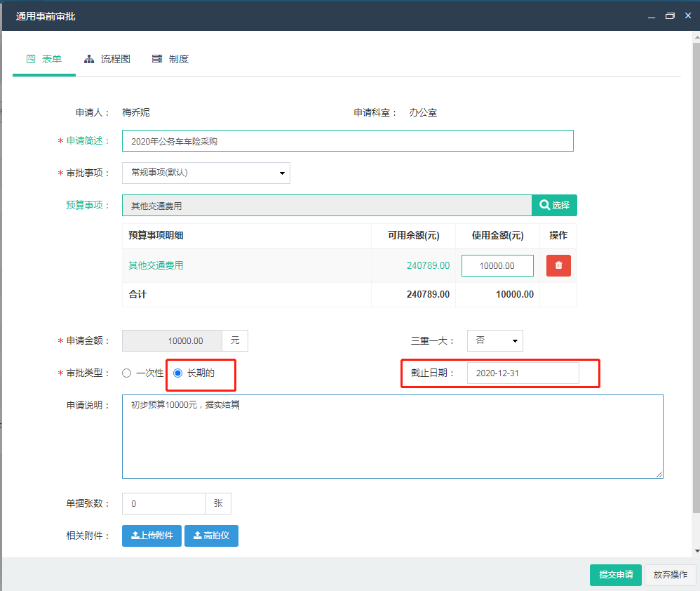The height and width of the screenshot is (591, 700).
Task: Expand the 审批事项 dropdown
Action: [x=206, y=173]
